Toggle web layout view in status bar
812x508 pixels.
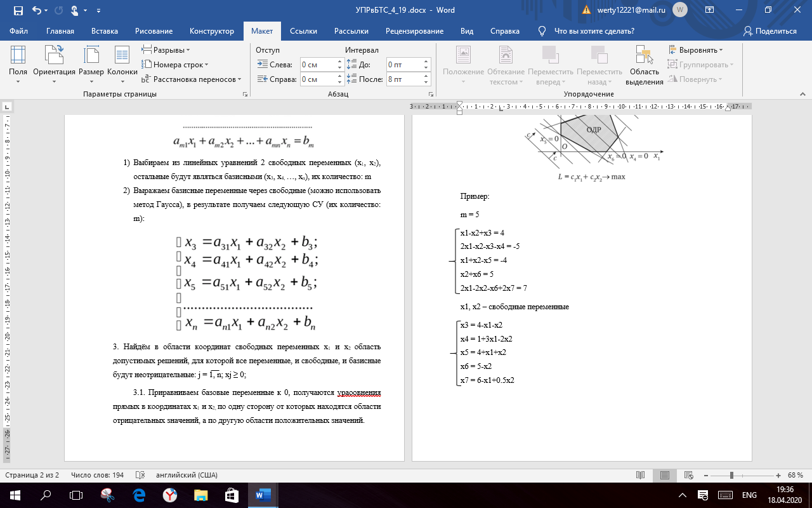point(688,475)
